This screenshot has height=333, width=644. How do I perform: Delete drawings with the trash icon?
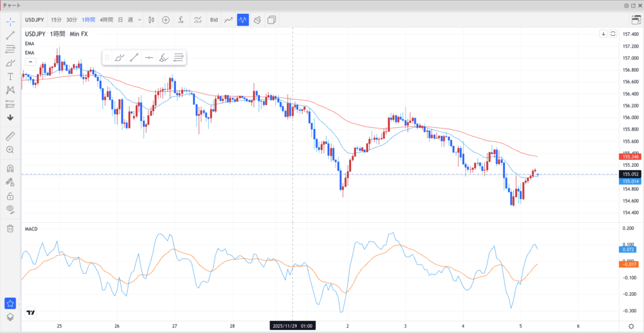pyautogui.click(x=10, y=229)
